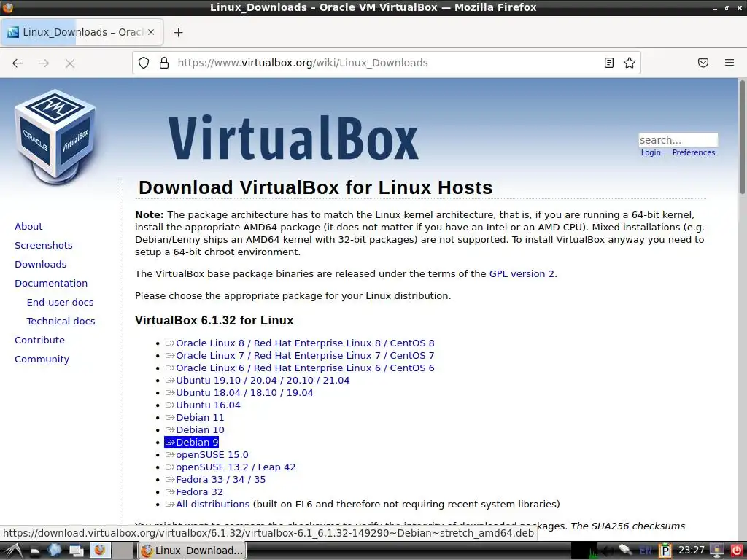Viewport: 747px width, 560px height.
Task: Open the Screenshots sidebar link
Action: [43, 245]
